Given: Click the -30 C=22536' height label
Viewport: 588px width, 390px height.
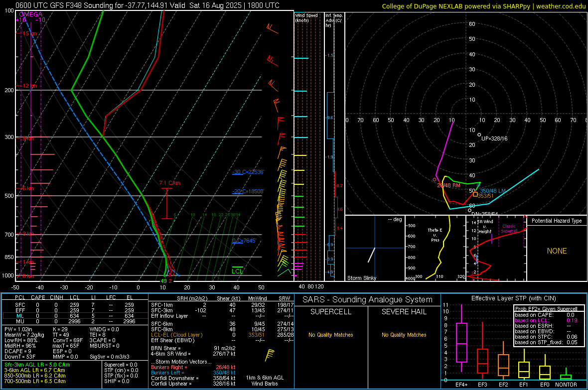Looking at the screenshot, I should pyautogui.click(x=248, y=172).
